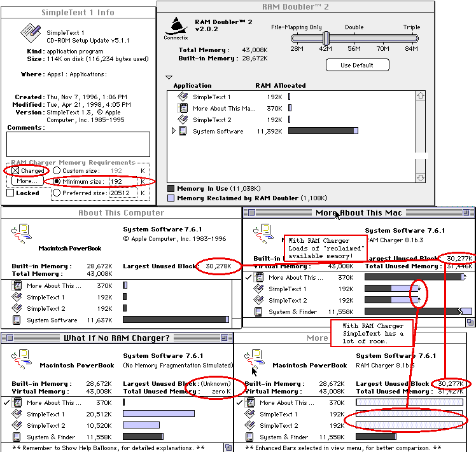The width and height of the screenshot is (476, 452).
Task: Select System Software icon in RAM Doubler list
Action: [x=183, y=131]
